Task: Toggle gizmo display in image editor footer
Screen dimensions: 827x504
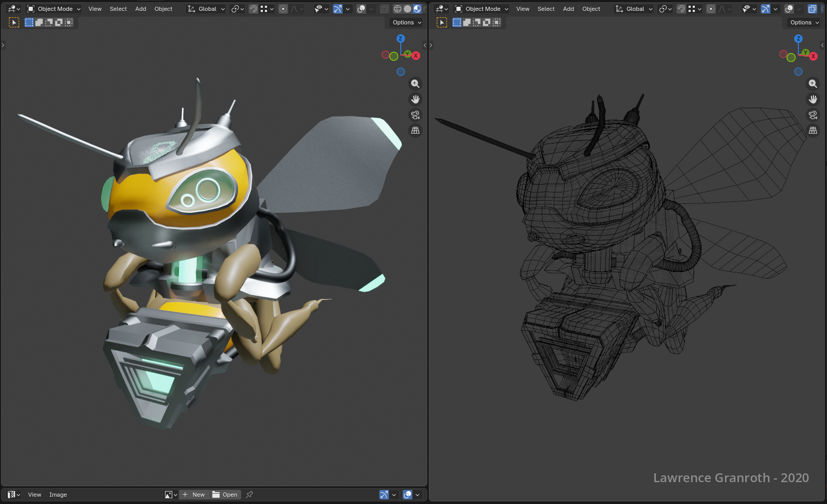Action: pos(384,495)
